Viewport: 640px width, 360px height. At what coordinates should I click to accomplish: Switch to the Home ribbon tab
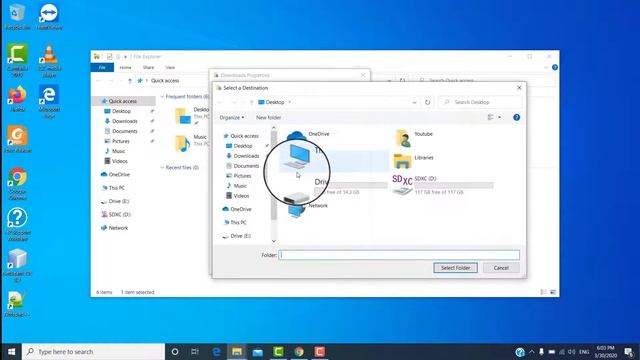(x=125, y=67)
